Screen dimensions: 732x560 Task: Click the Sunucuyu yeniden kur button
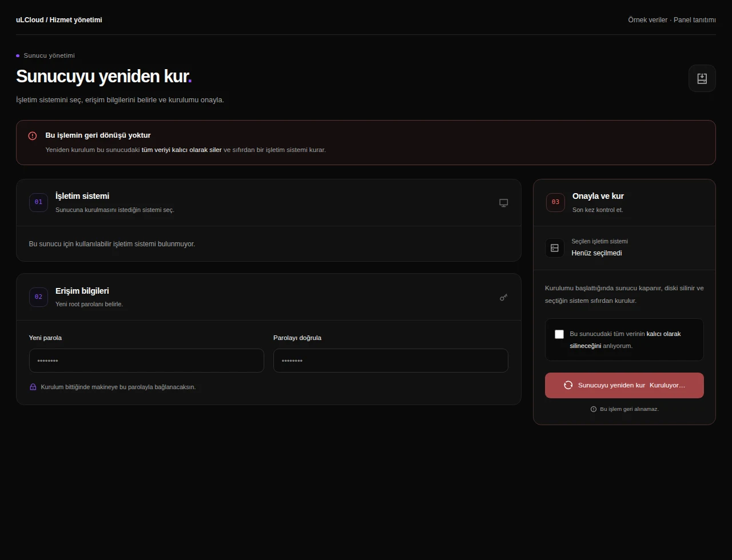click(x=624, y=385)
